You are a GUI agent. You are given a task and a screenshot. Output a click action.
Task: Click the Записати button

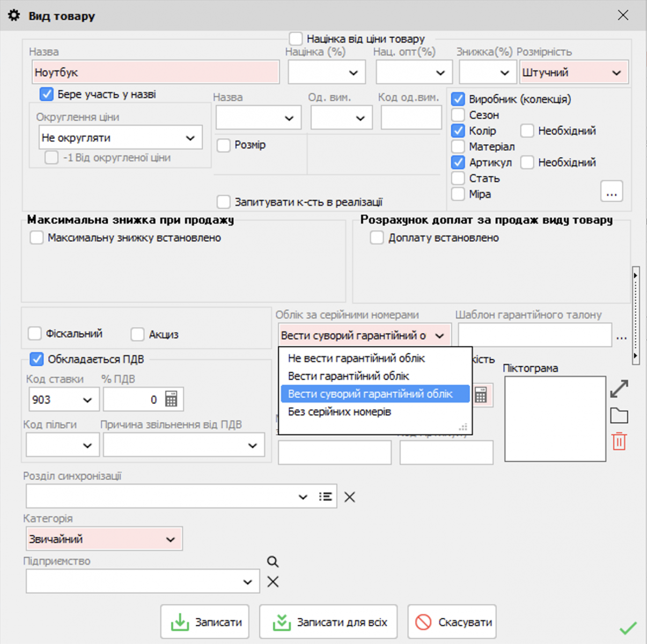coord(204,621)
